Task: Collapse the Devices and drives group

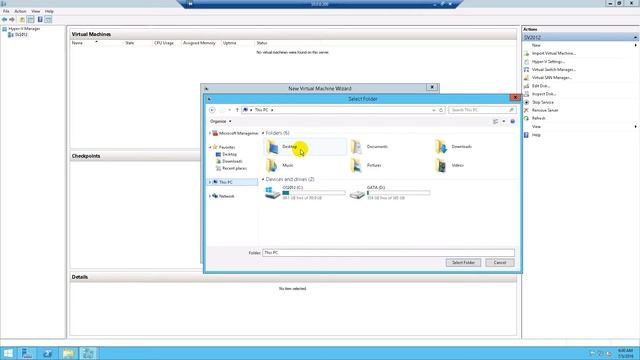Action: click(263, 180)
